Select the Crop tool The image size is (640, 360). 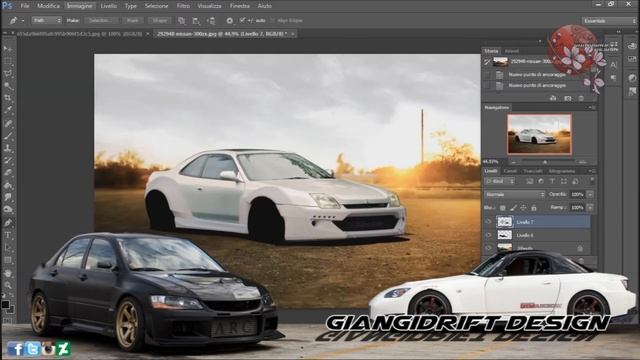click(x=8, y=98)
